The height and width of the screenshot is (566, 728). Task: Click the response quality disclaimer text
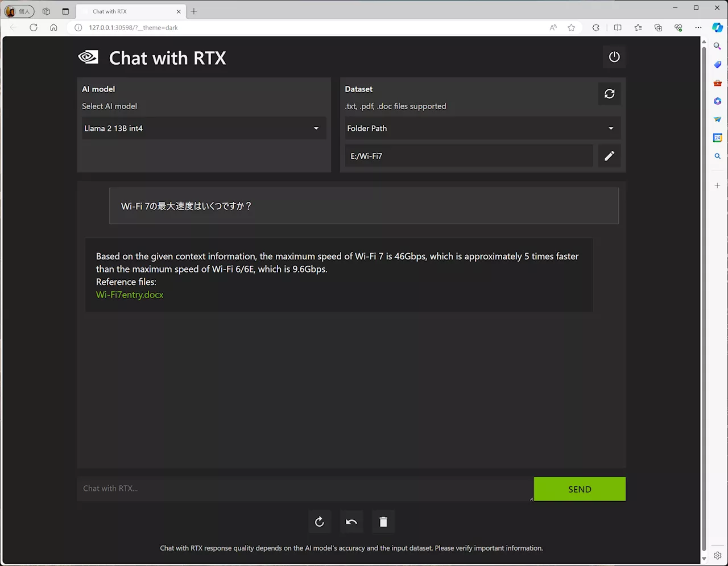point(351,548)
